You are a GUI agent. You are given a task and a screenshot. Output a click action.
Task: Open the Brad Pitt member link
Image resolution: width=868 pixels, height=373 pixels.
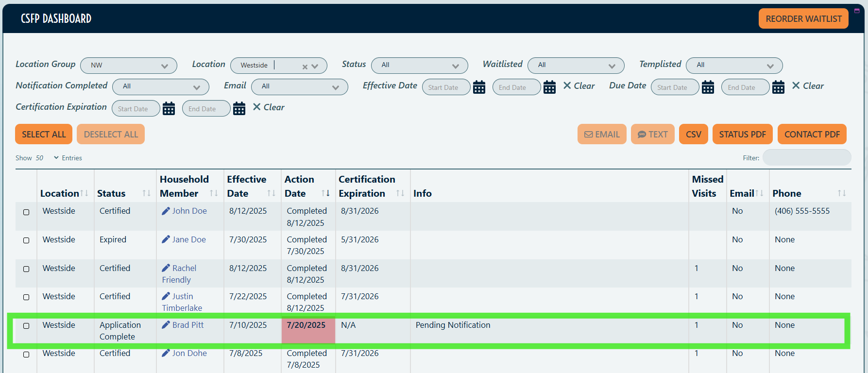(x=188, y=325)
